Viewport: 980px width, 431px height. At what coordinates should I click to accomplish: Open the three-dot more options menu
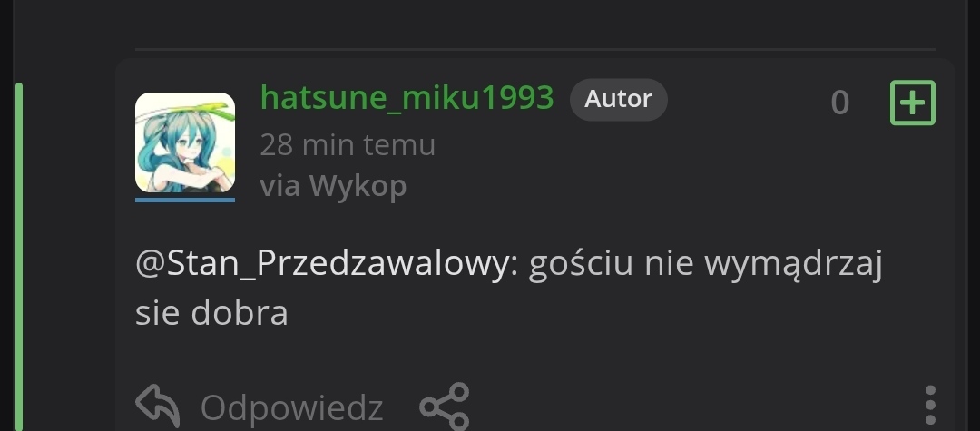[x=930, y=406]
